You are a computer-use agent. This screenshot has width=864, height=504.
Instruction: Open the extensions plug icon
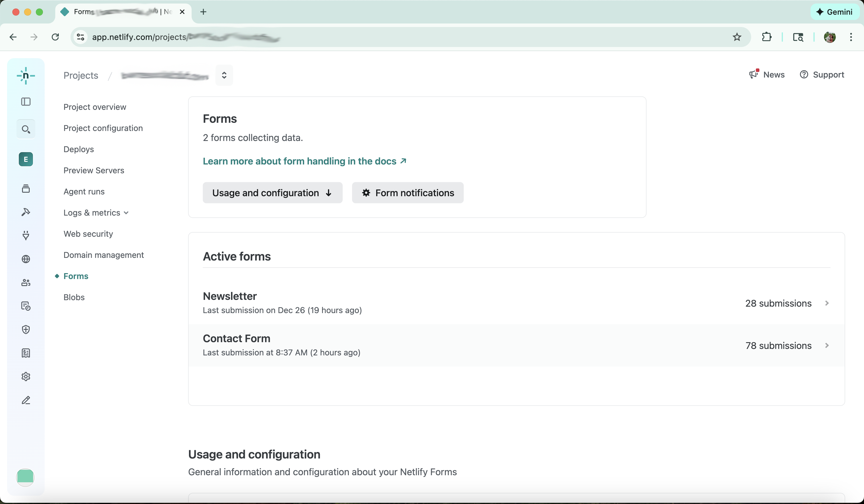click(x=26, y=235)
